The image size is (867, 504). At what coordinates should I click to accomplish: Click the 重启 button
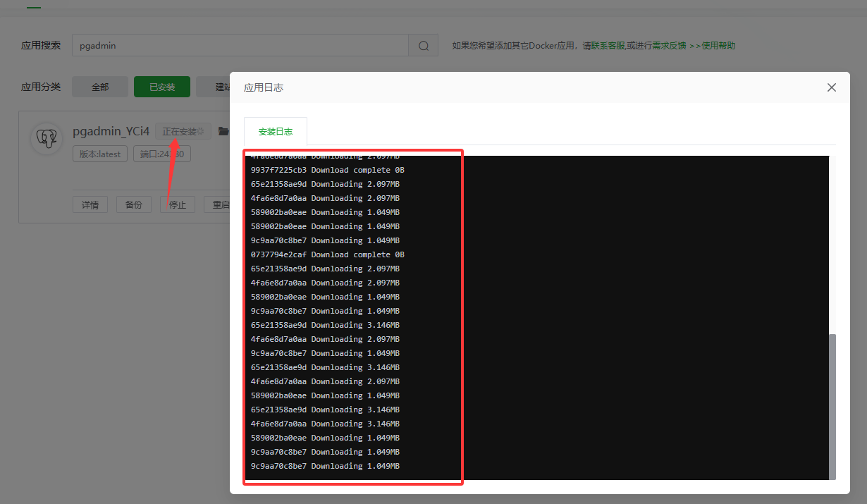(219, 204)
